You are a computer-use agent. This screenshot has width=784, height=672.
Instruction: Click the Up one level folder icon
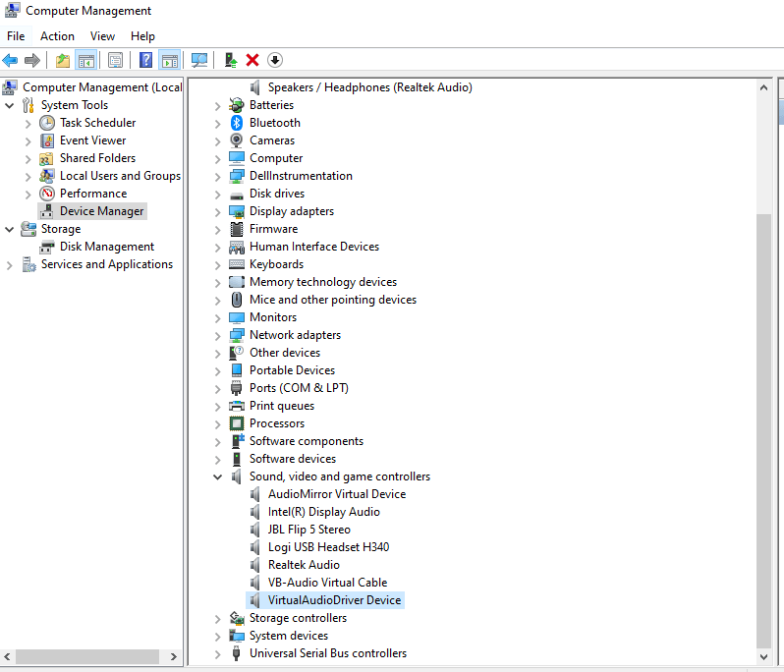[x=63, y=61]
